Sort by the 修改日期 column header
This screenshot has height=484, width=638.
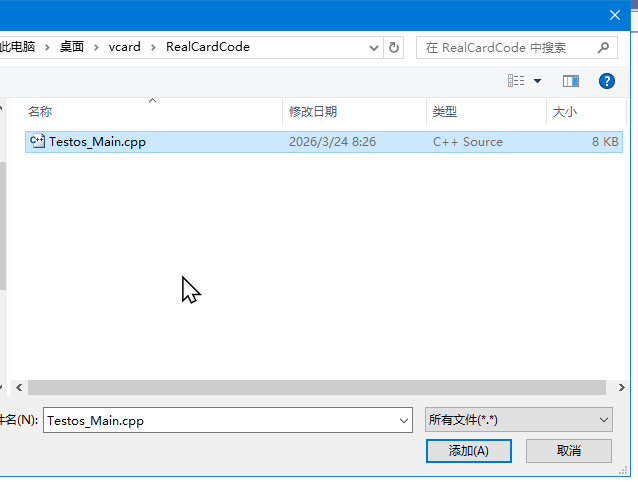click(x=312, y=112)
